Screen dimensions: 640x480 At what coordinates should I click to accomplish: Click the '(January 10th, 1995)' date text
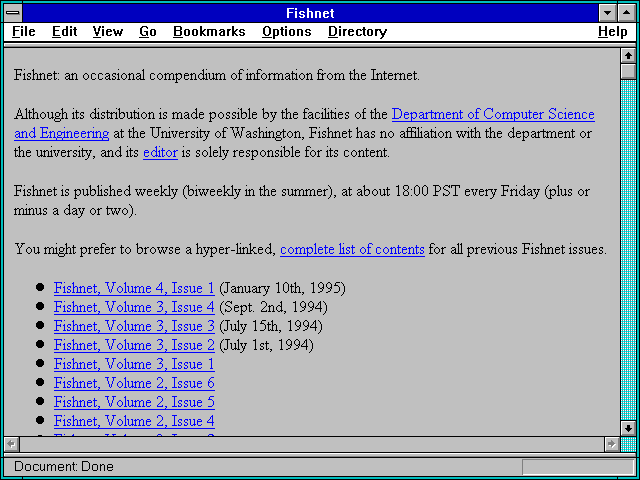click(x=282, y=288)
